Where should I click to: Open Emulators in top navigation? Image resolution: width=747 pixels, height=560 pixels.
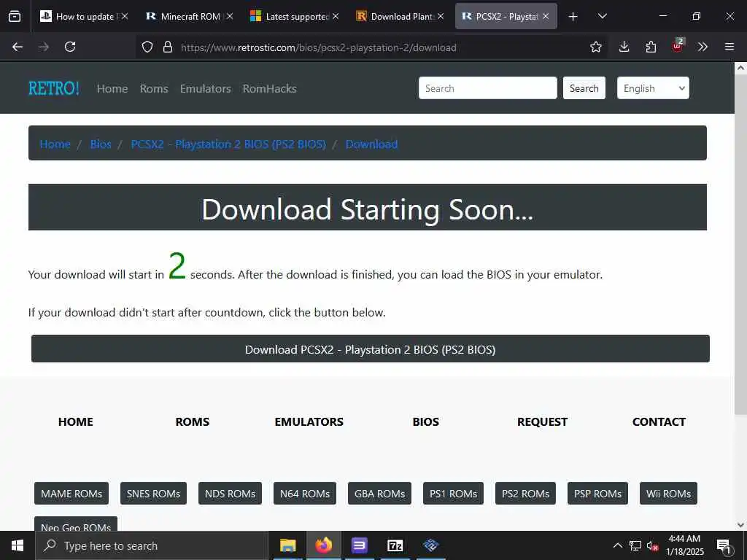205,88
